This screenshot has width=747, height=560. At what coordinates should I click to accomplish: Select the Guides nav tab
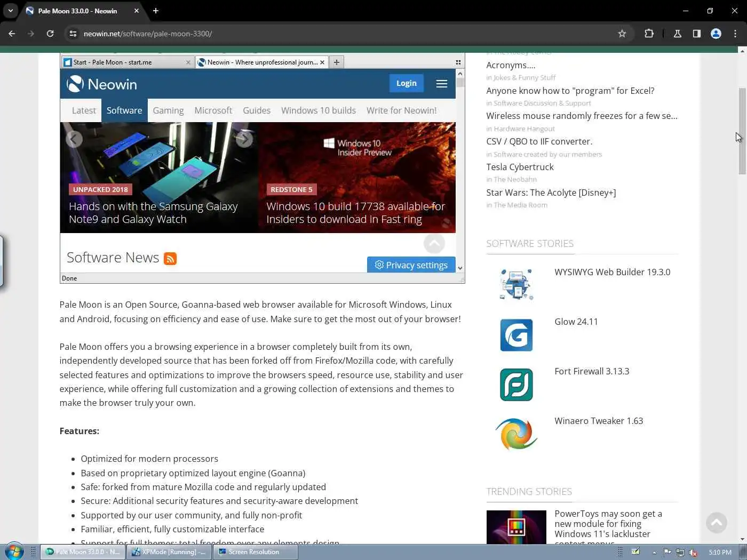257,110
